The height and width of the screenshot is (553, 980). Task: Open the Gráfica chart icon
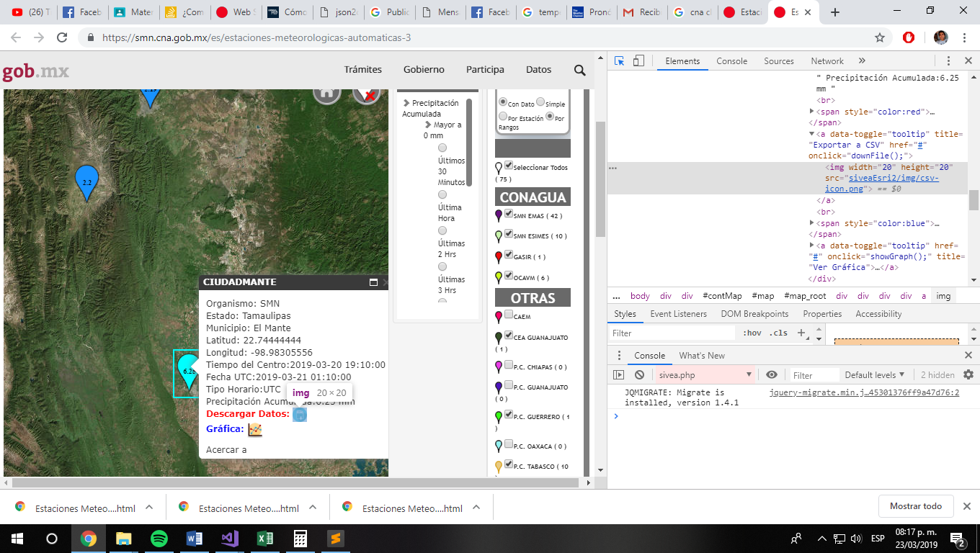255,429
